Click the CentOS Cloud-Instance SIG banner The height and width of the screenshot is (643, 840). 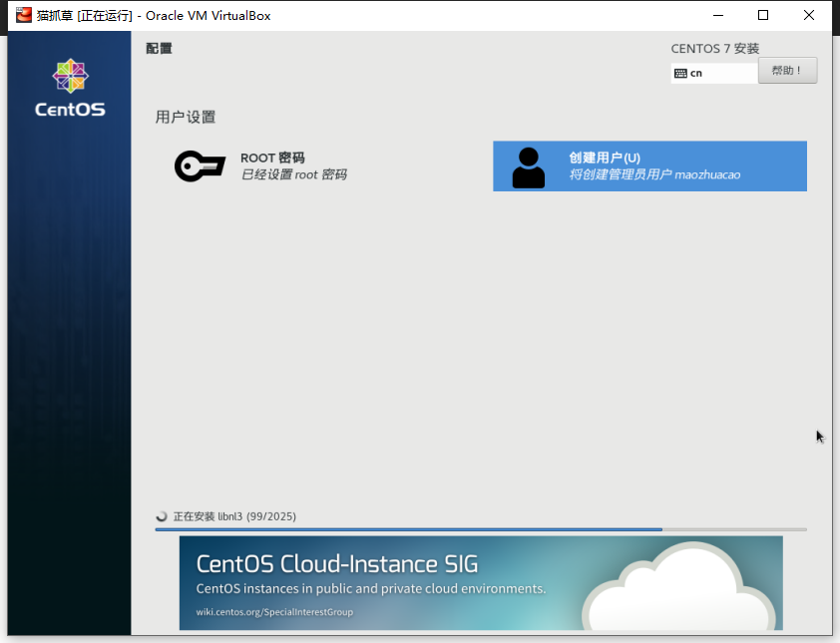point(481,583)
